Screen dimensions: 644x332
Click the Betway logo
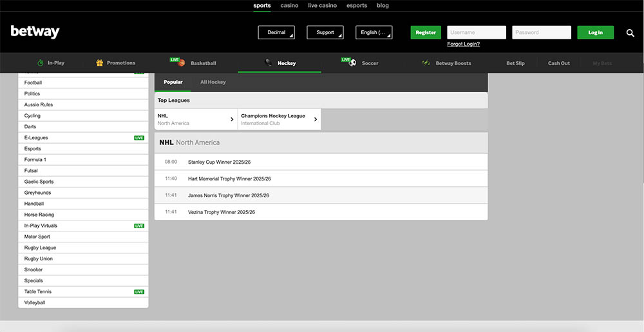point(35,32)
